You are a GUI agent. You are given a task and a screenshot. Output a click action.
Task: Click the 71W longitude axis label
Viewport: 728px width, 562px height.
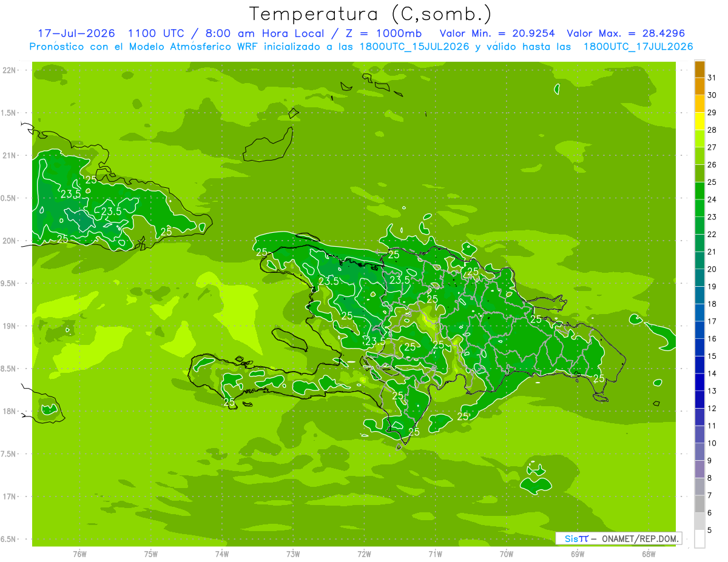pos(435,554)
